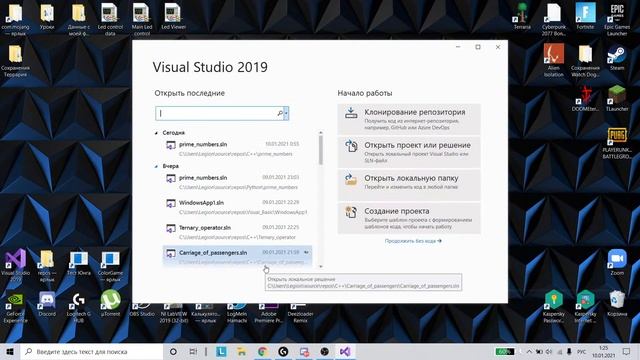Open Discord desktop shortcut

[47, 304]
